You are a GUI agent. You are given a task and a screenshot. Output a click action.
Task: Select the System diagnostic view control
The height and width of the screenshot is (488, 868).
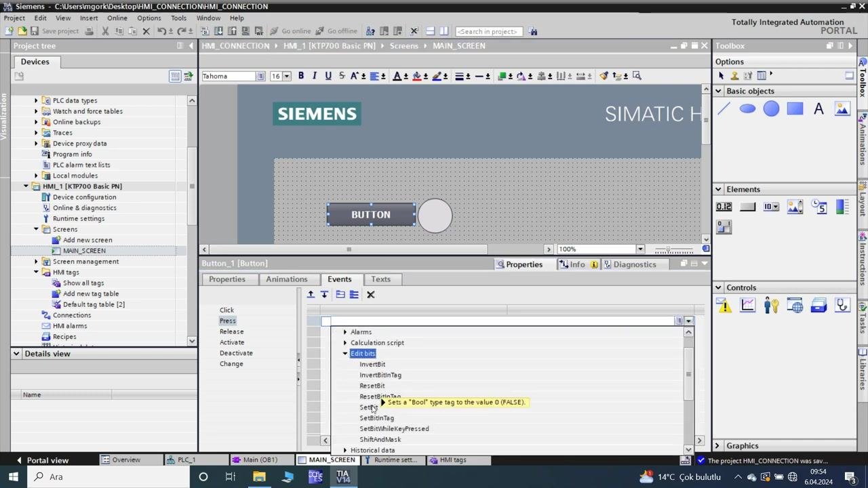click(x=842, y=306)
